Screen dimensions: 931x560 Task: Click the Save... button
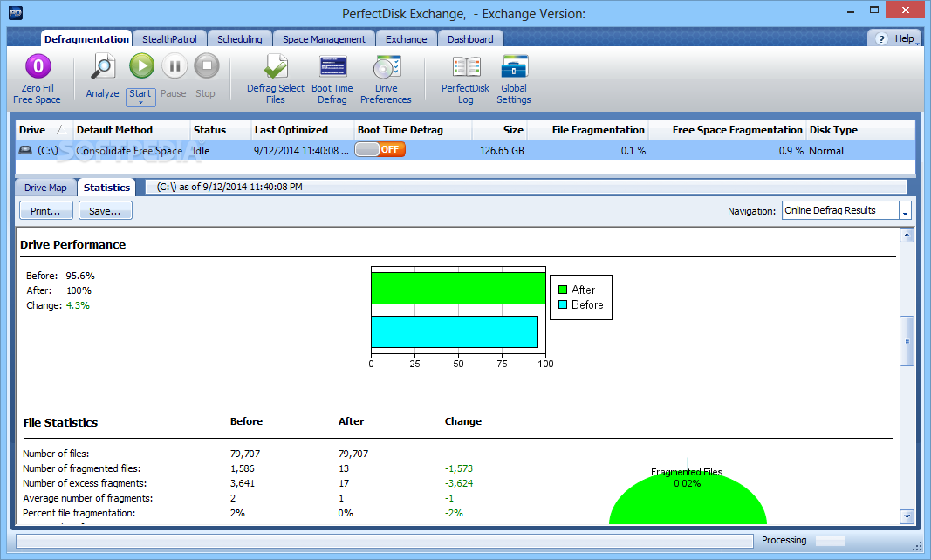(105, 211)
